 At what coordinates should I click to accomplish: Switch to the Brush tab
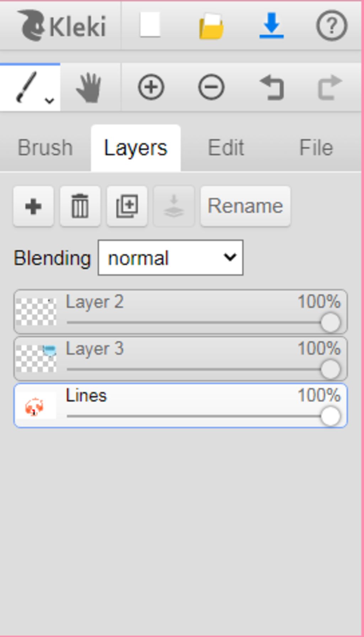click(45, 148)
